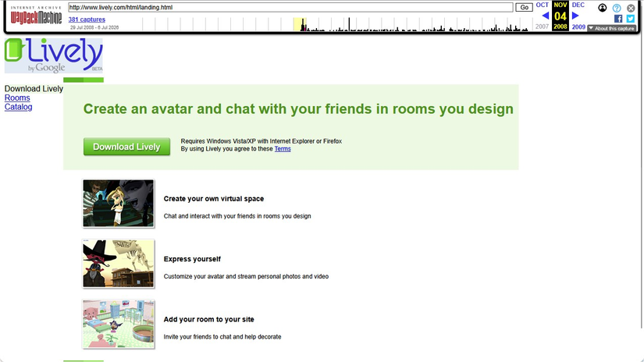Viewport: 644px width, 362px height.
Task: Open the Terms link
Action: pyautogui.click(x=283, y=149)
